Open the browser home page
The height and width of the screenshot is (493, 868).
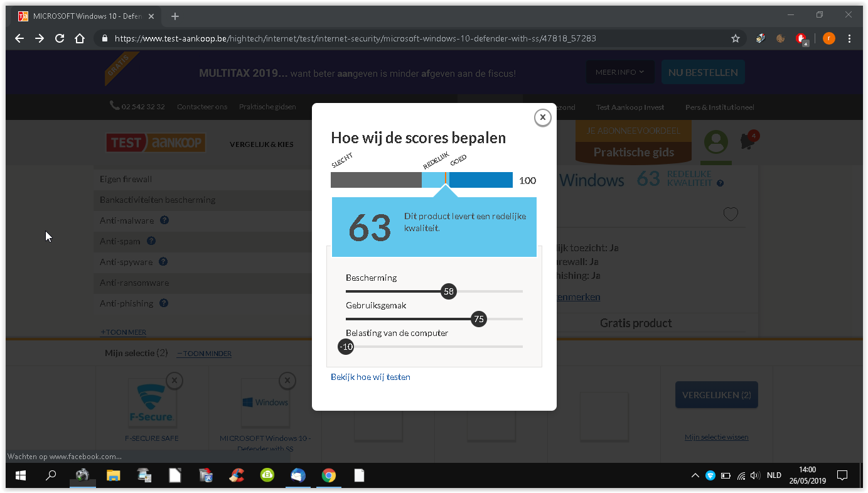pos(80,38)
